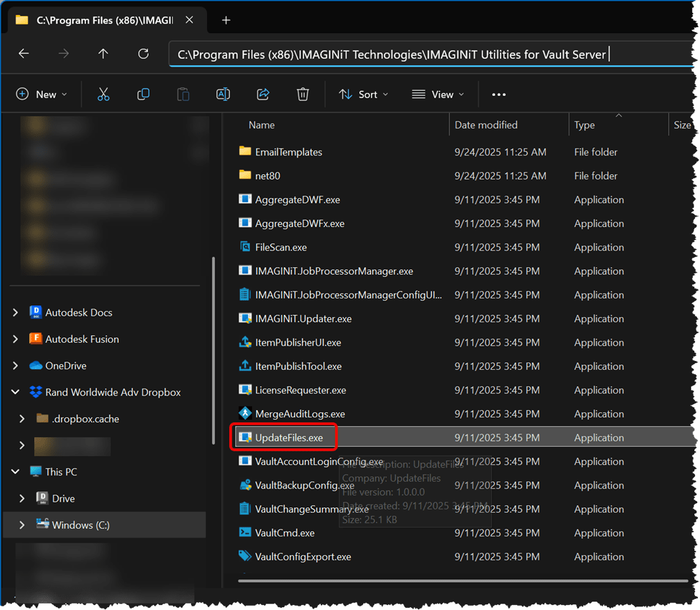Open the Sort dropdown menu
This screenshot has height=610, width=700.
(x=364, y=94)
